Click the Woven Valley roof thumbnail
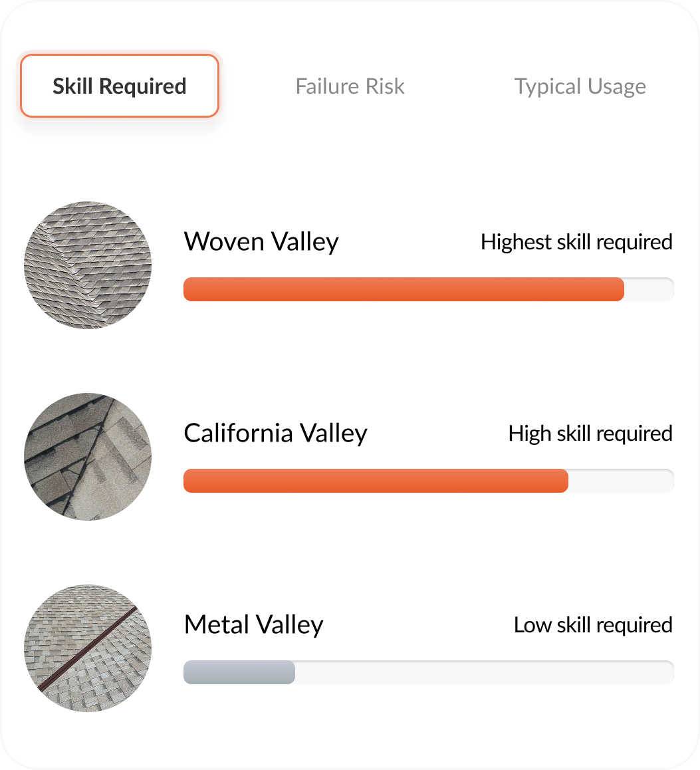The width and height of the screenshot is (700, 770). 87,265
